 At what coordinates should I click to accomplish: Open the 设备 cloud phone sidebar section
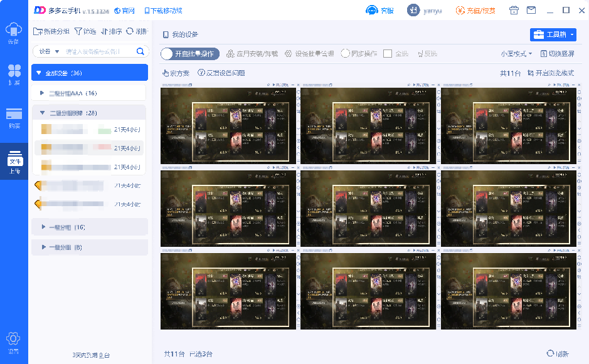point(14,33)
